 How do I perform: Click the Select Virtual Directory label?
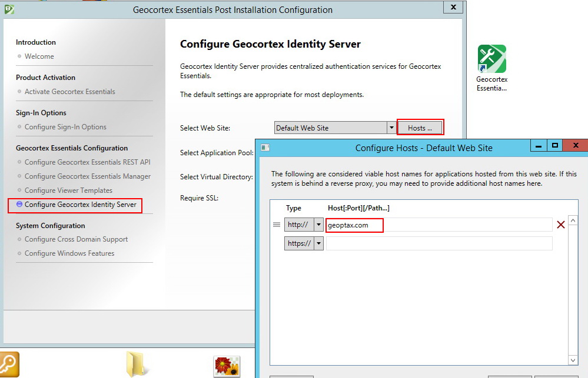point(217,177)
